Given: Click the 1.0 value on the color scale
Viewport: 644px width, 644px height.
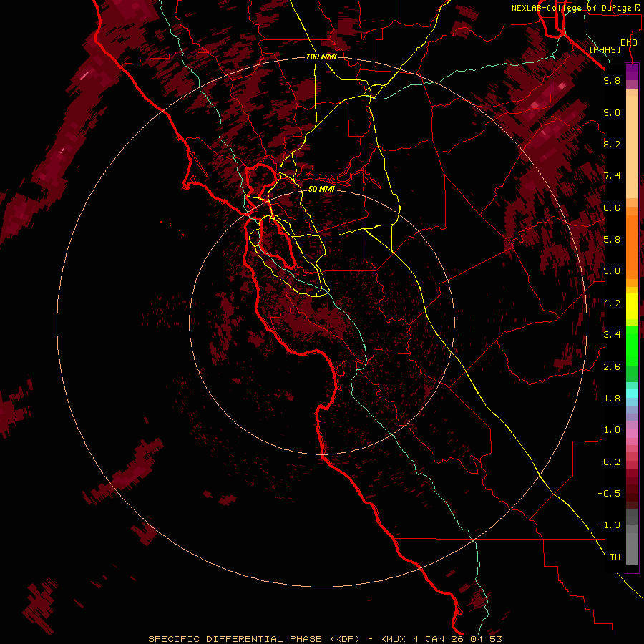Looking at the screenshot, I should click(612, 430).
